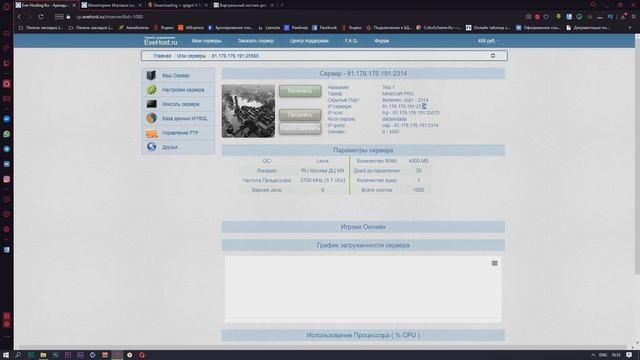Viewport: 640px width, 360px height.
Task: Click tab search magnifier icon
Action: [x=593, y=5]
